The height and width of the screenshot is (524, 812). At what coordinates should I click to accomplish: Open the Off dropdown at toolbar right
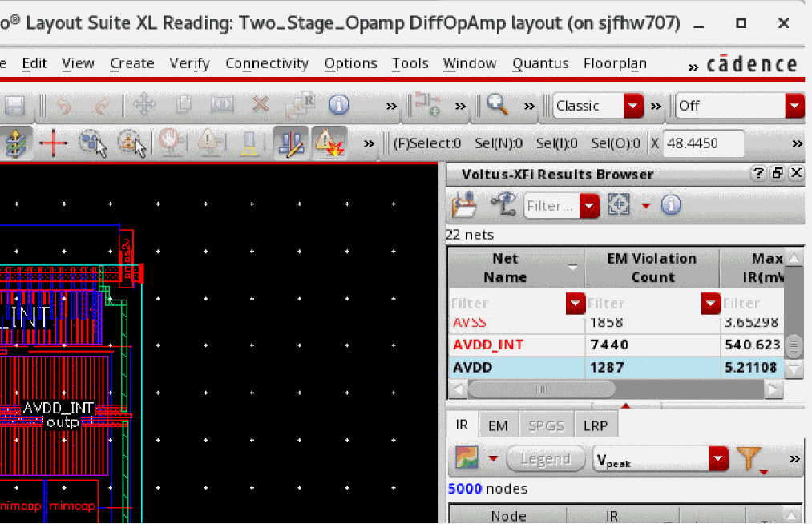pos(795,106)
